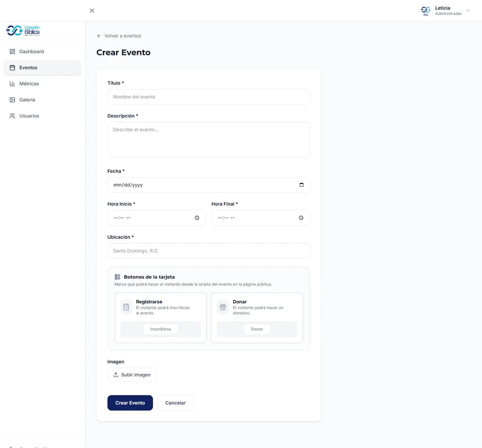The height and width of the screenshot is (448, 482).
Task: Open the clock picker for Hora Inicio
Action: (197, 218)
